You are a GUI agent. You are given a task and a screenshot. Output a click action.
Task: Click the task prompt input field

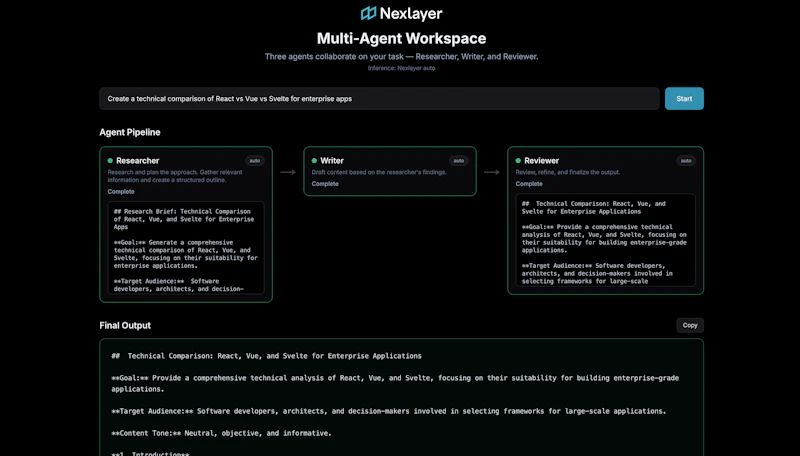[x=379, y=98]
